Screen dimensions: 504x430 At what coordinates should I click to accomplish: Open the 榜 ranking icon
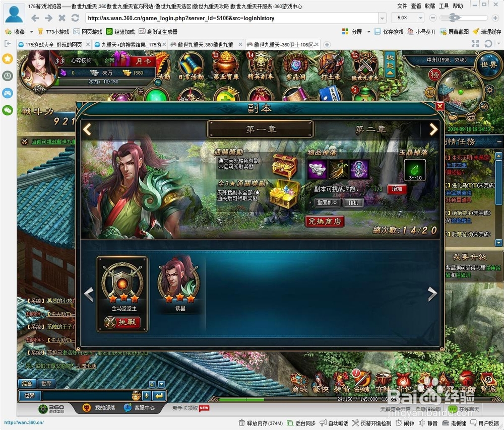434,75
